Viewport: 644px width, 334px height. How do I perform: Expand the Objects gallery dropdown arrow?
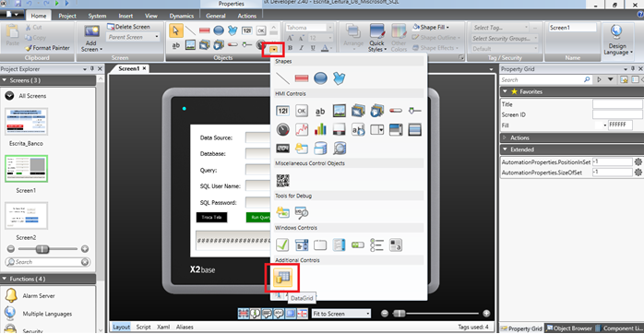[273, 50]
